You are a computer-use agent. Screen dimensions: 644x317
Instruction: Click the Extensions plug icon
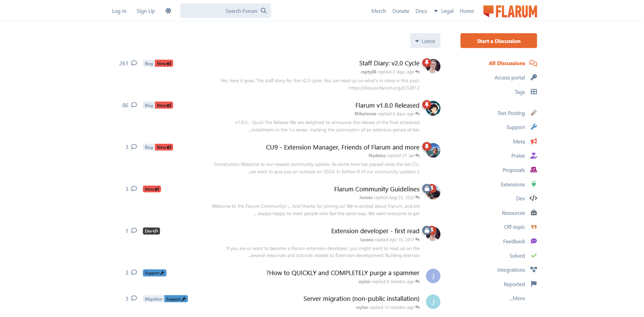coord(534,184)
